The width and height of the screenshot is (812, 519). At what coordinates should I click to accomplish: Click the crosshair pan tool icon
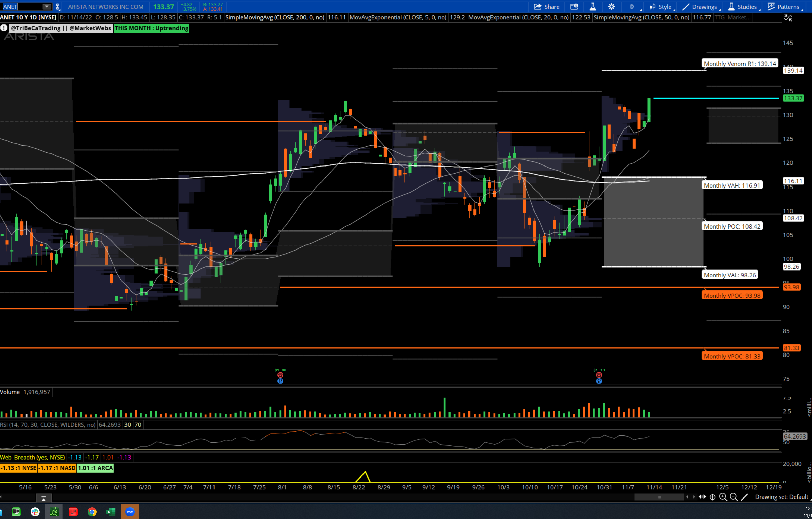pyautogui.click(x=713, y=497)
